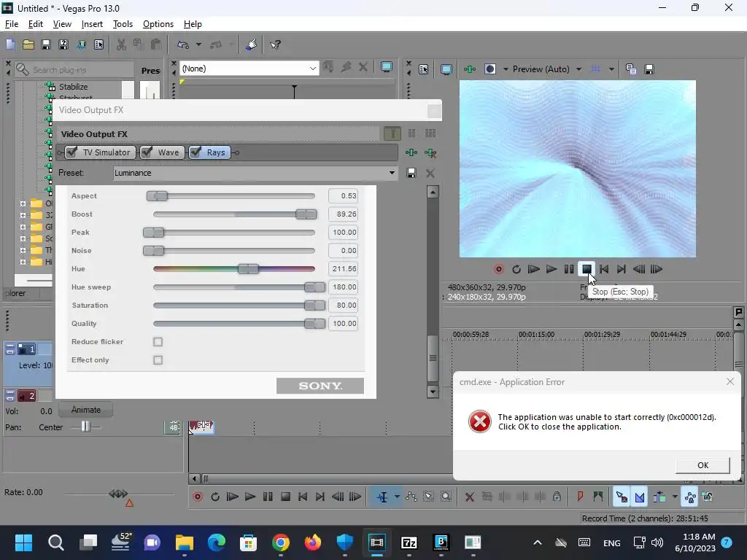The image size is (747, 560).
Task: Close the cmd.exe Application Error dialog
Action: point(729,381)
